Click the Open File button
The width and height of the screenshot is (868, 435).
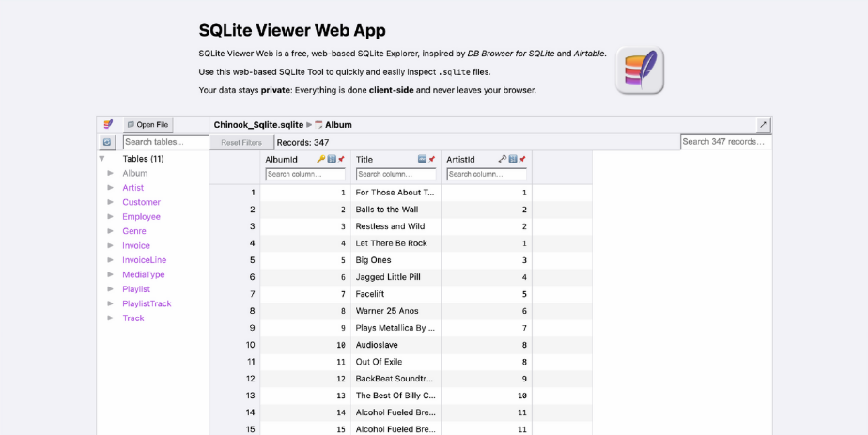tap(147, 125)
